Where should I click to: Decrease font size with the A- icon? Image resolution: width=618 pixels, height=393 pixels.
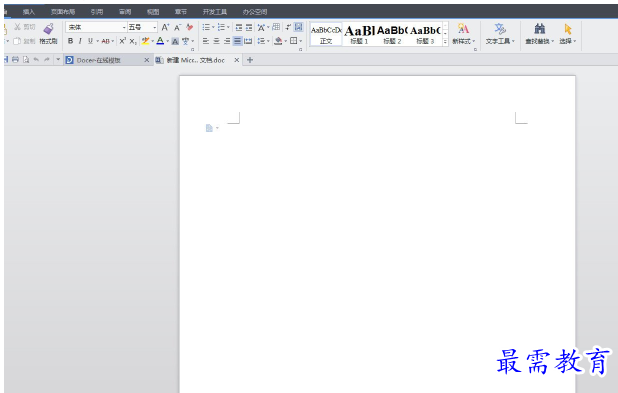(x=178, y=27)
